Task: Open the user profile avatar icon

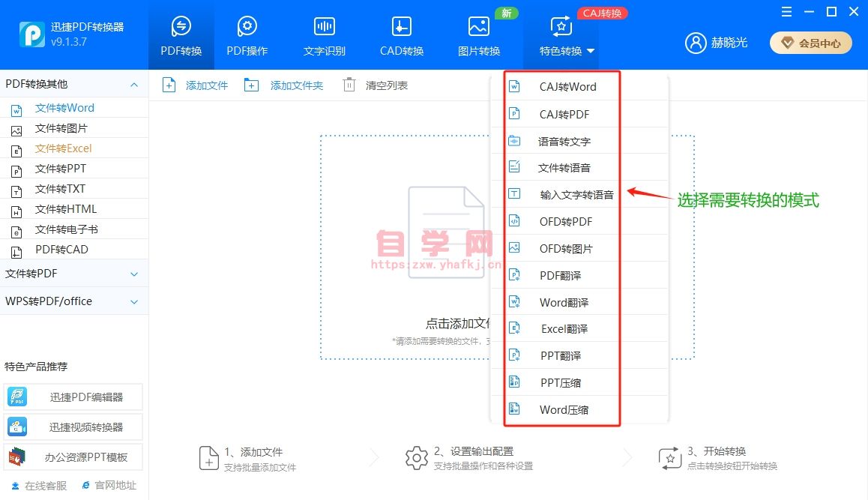Action: (x=695, y=43)
